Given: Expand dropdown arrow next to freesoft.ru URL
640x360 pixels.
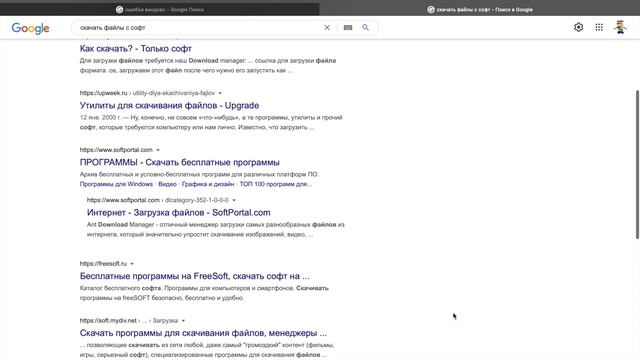Looking at the screenshot, I should tap(132, 264).
